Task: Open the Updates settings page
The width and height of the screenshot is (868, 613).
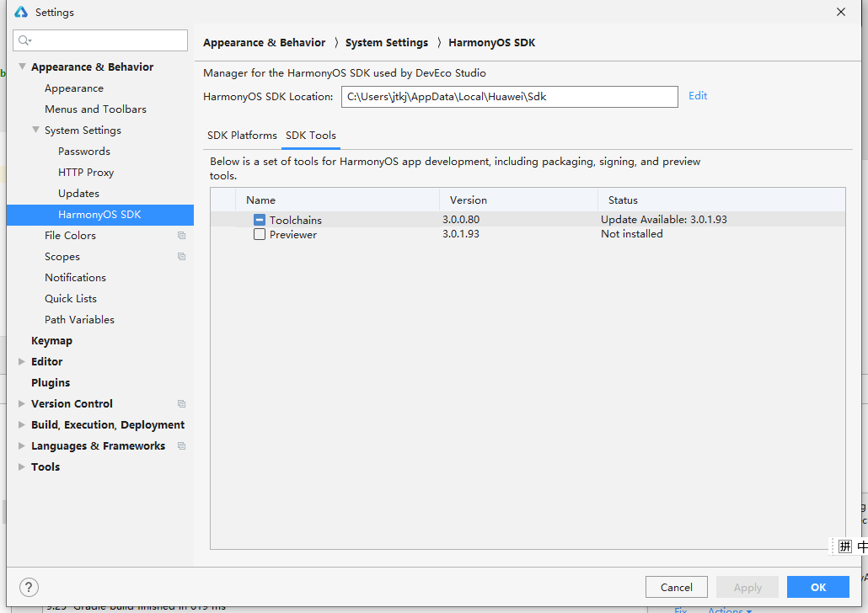Action: pyautogui.click(x=78, y=194)
